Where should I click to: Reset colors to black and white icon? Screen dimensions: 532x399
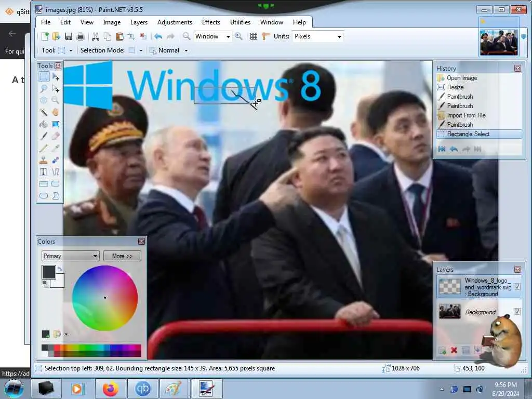(45, 283)
